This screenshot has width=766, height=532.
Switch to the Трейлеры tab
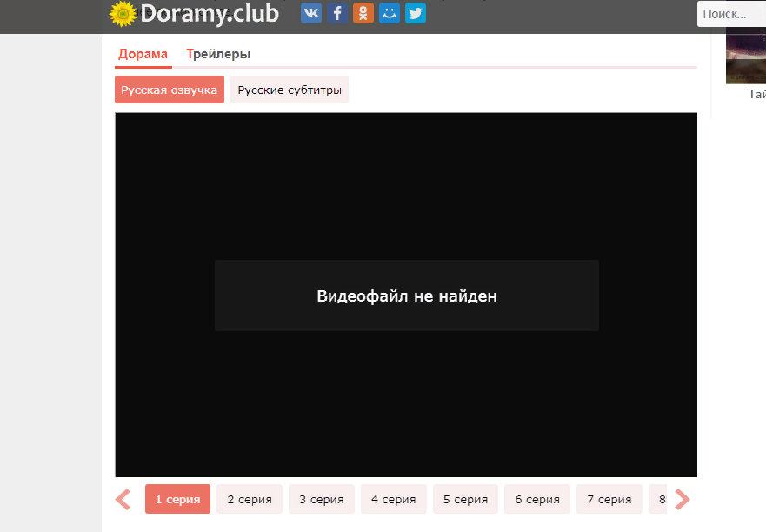tap(218, 54)
